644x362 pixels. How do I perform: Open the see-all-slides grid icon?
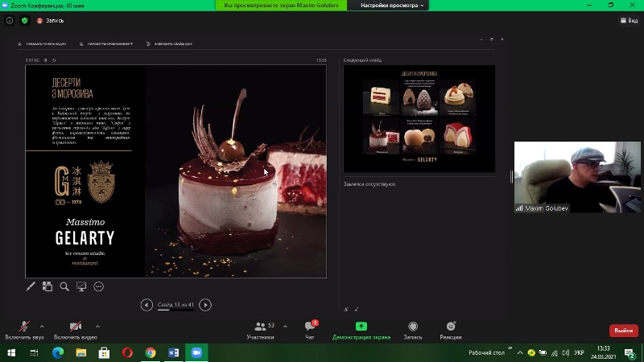47,286
